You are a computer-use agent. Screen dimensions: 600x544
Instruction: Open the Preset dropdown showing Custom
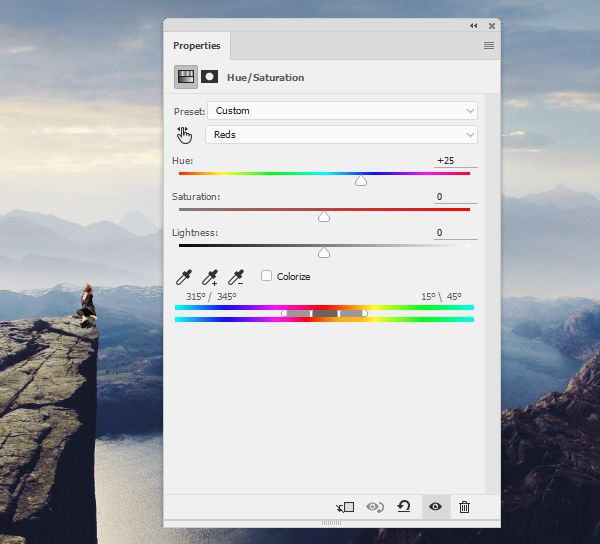342,111
